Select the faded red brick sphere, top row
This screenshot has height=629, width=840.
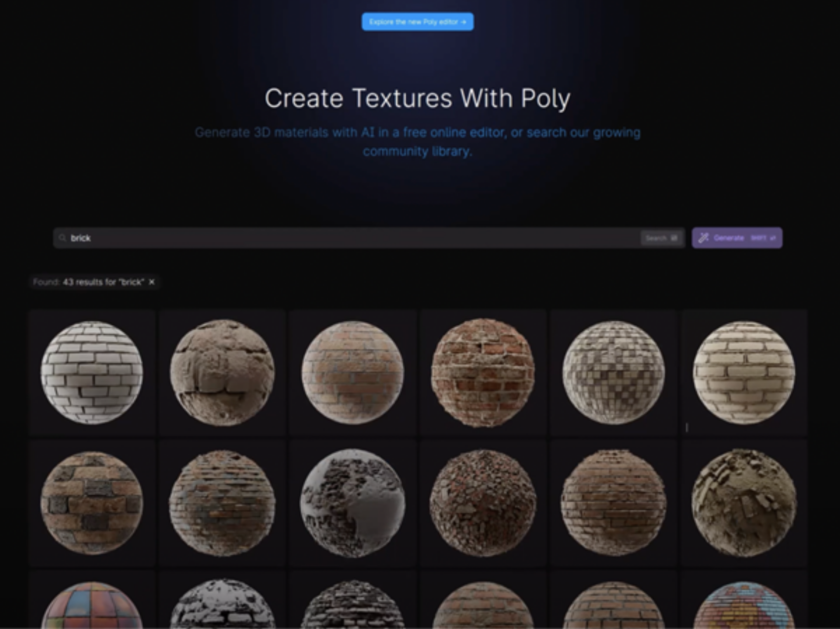tap(353, 373)
